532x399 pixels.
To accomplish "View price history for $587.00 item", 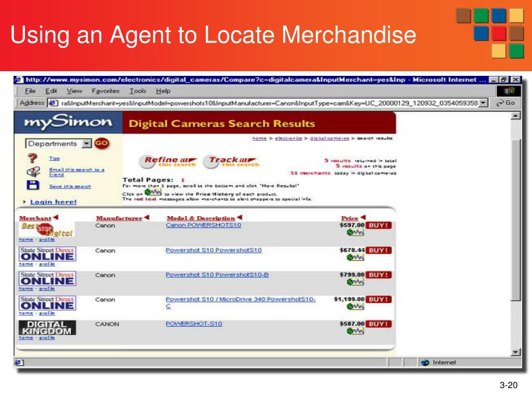I will (355, 331).
